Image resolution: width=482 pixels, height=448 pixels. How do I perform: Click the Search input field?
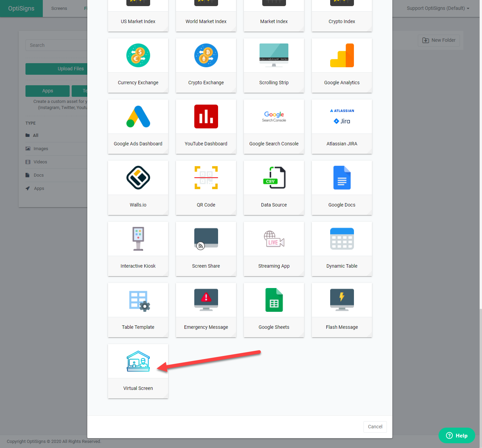56,45
